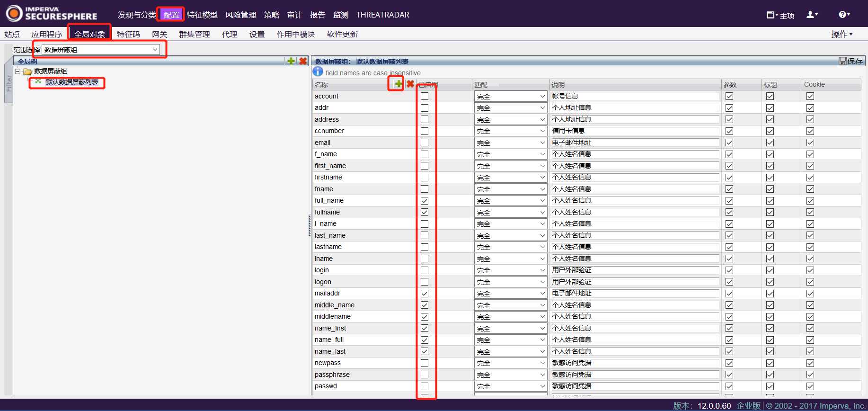868x411 pixels.
Task: Collapse the 数据屏蔽组 tree node
Action: pos(18,71)
